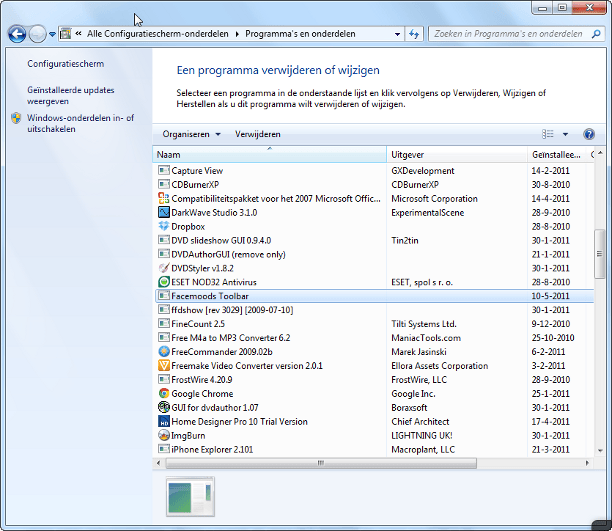Click the Home Designer Pro icon

click(164, 421)
